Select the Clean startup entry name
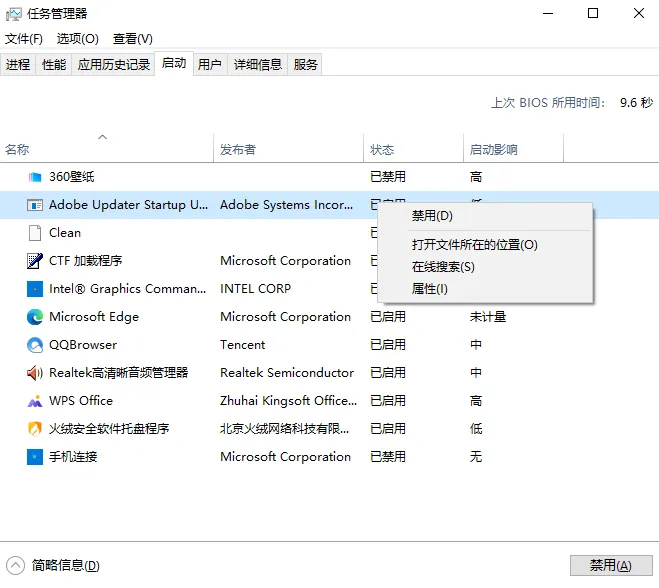Viewport: 659px width, 588px height. pyautogui.click(x=65, y=233)
